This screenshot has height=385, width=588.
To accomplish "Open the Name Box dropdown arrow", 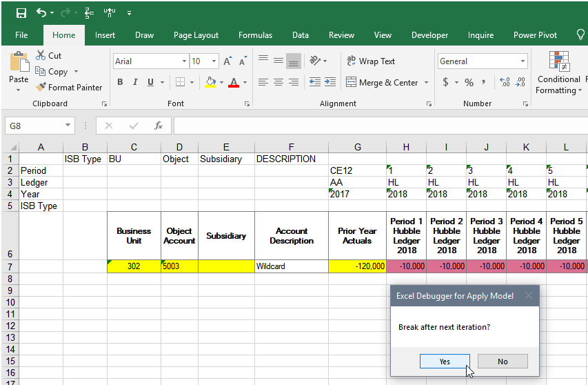I will tap(68, 126).
